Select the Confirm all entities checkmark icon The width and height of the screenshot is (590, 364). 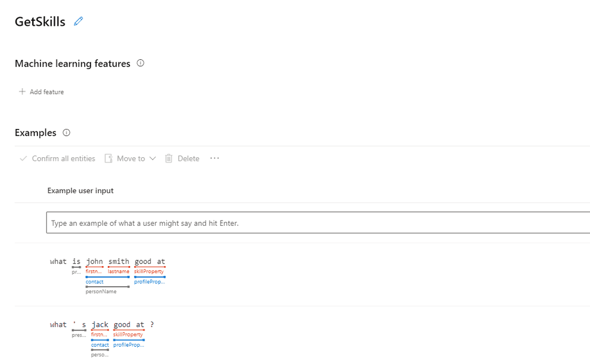point(23,158)
